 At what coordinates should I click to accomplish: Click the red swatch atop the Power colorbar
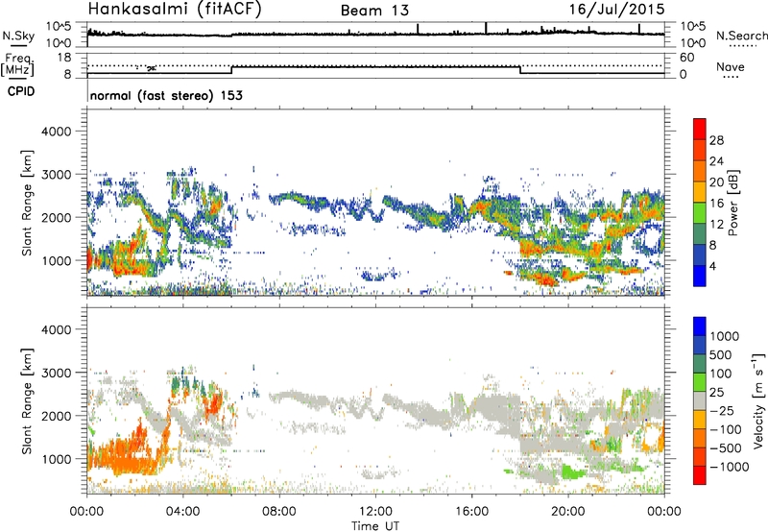click(x=700, y=129)
